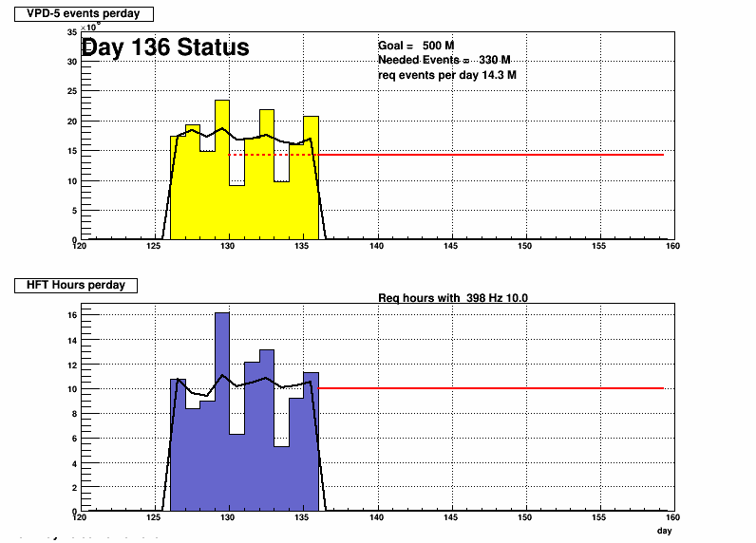Click the solid red line in the top chart
Image resolution: width=756 pixels, height=543 pixels.
pyautogui.click(x=491, y=155)
